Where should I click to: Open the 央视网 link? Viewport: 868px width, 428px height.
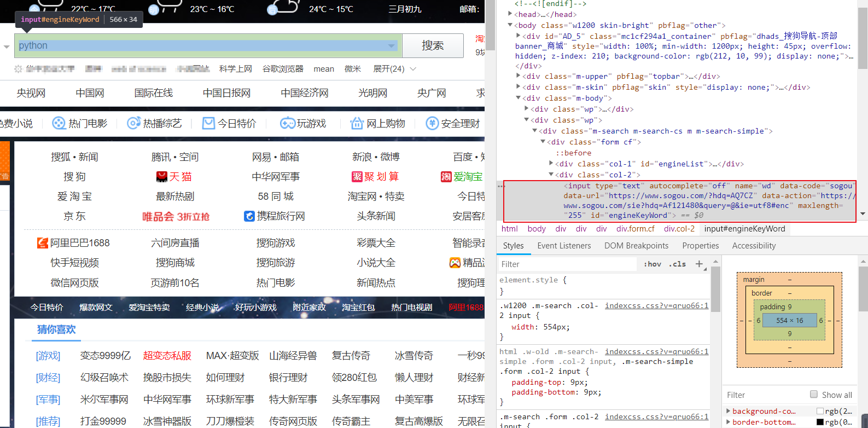(31, 93)
